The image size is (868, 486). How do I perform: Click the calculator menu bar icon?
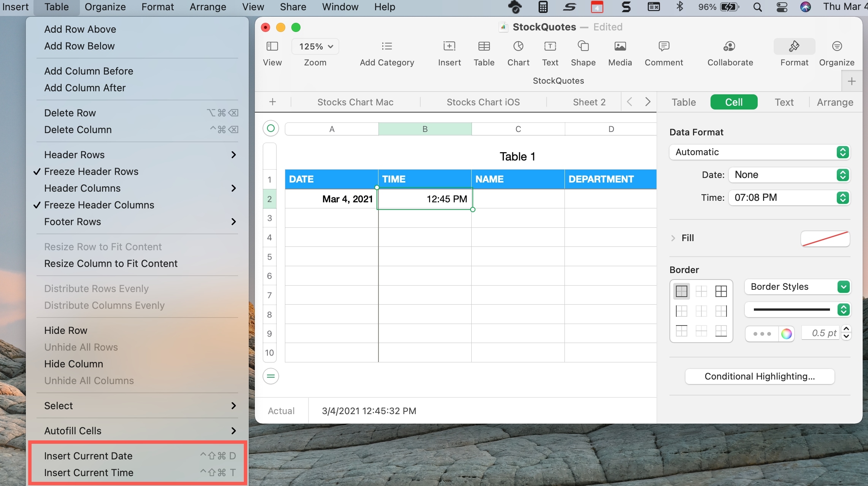point(543,7)
